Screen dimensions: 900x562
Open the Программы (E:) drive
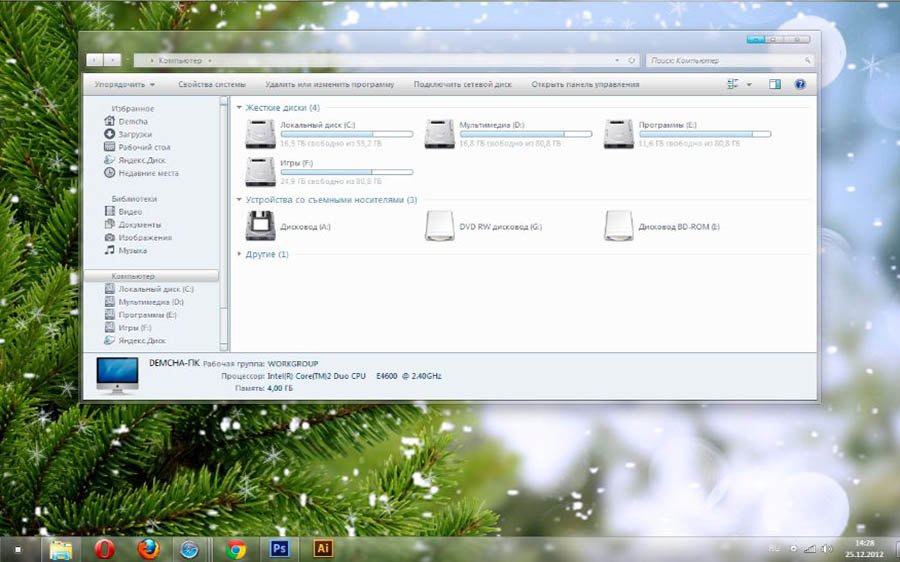point(619,134)
